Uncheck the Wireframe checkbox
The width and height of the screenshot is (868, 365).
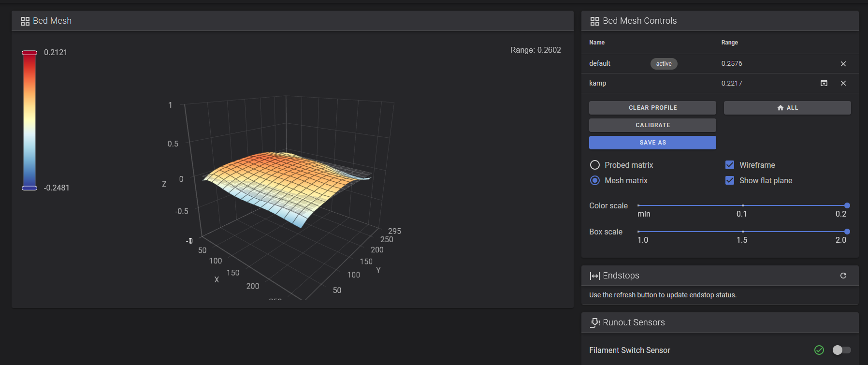(730, 165)
